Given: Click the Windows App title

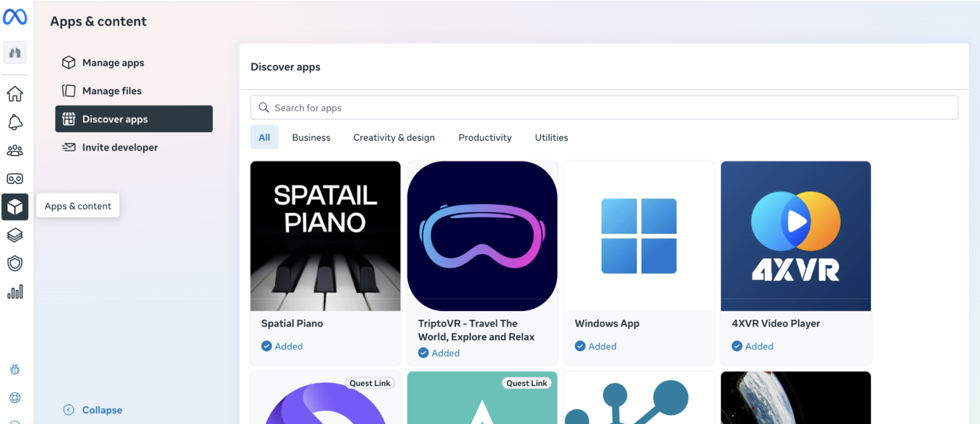Looking at the screenshot, I should (607, 323).
